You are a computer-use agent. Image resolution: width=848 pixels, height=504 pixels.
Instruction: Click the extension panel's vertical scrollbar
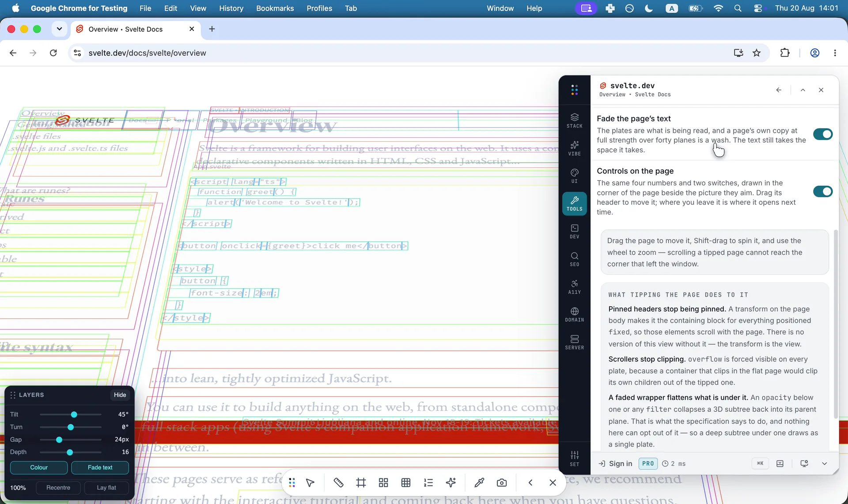836,324
